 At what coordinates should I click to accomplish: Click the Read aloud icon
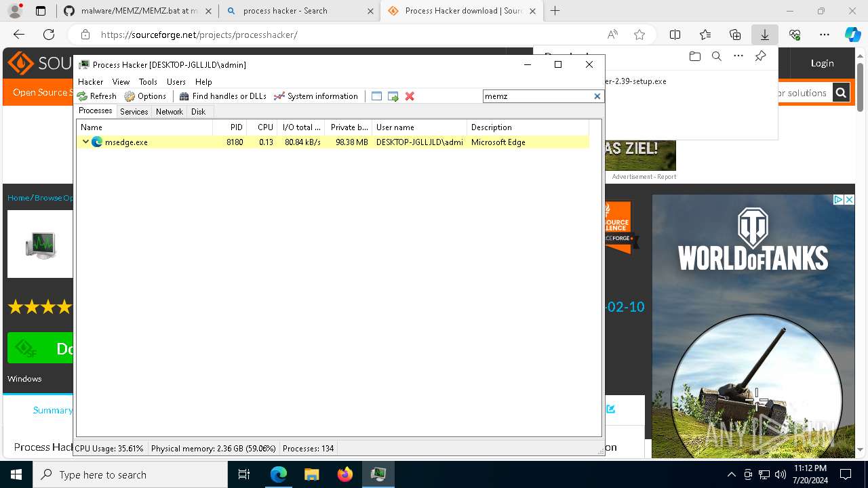pos(612,35)
